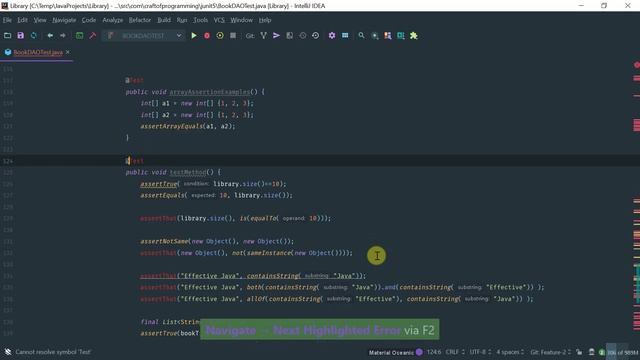This screenshot has width=640, height=360.
Task: Click the orange search-everywhere icon
Action: coord(388,36)
